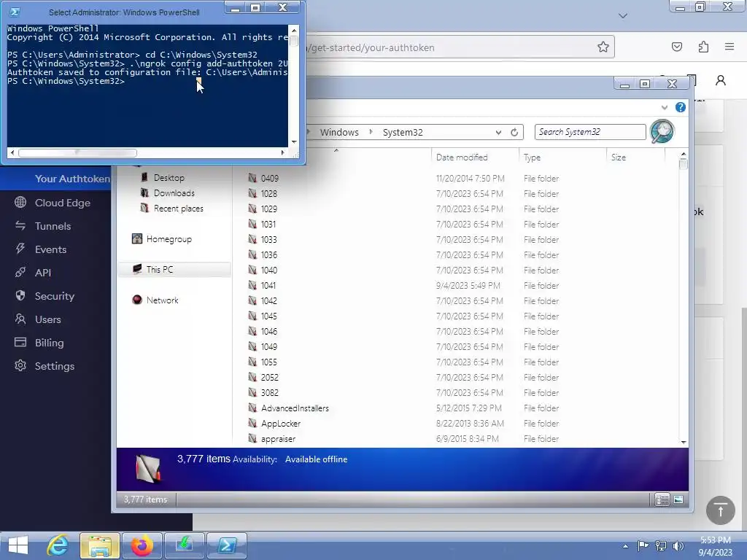
Task: Bookmark page with Firefox star icon
Action: [x=603, y=47]
